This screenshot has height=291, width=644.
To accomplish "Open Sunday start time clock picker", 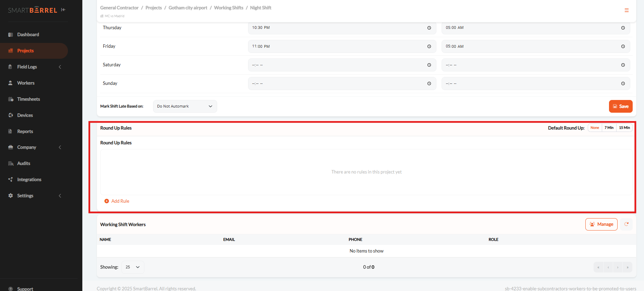I will click(x=429, y=83).
